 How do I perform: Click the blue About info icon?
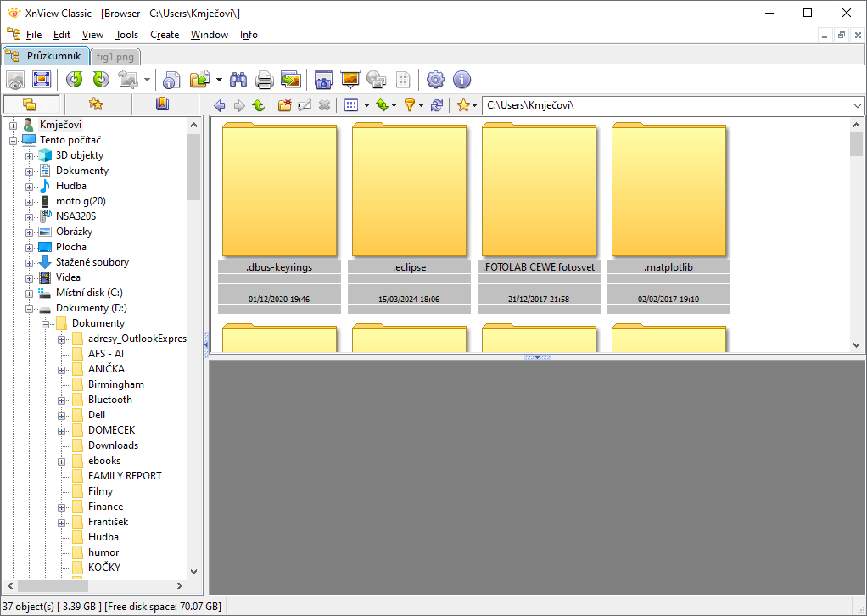point(461,80)
